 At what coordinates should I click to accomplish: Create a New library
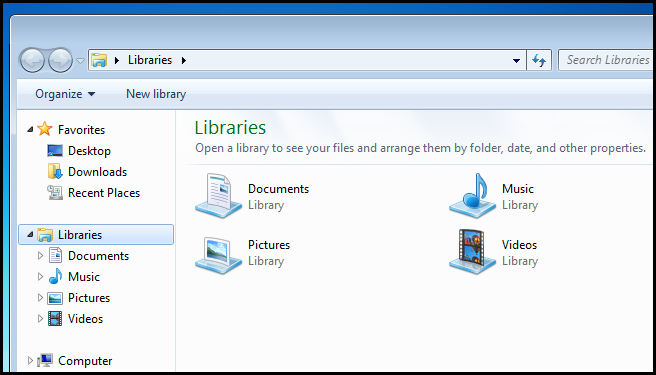(x=156, y=94)
